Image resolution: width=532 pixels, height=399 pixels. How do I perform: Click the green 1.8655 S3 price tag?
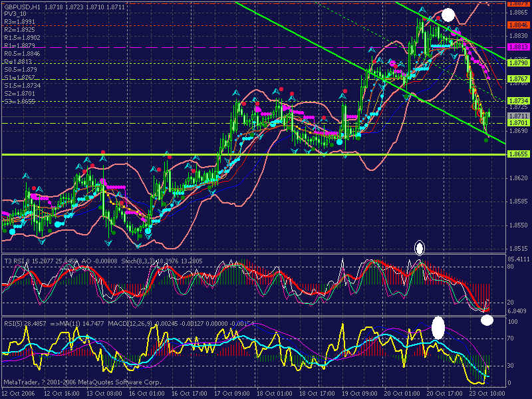[518, 154]
